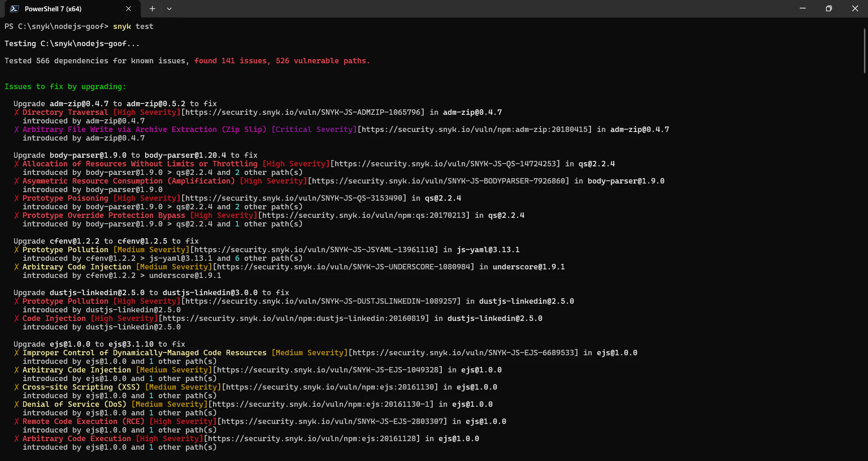Image resolution: width=868 pixels, height=461 pixels.
Task: Click 'found 141 issues, 526 vulnerable paths.' text
Action: (x=282, y=61)
